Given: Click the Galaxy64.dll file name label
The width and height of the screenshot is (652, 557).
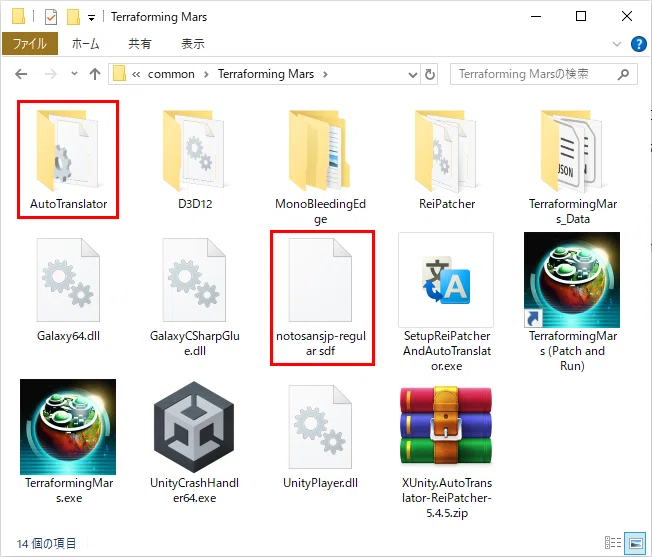Looking at the screenshot, I should pyautogui.click(x=68, y=336).
